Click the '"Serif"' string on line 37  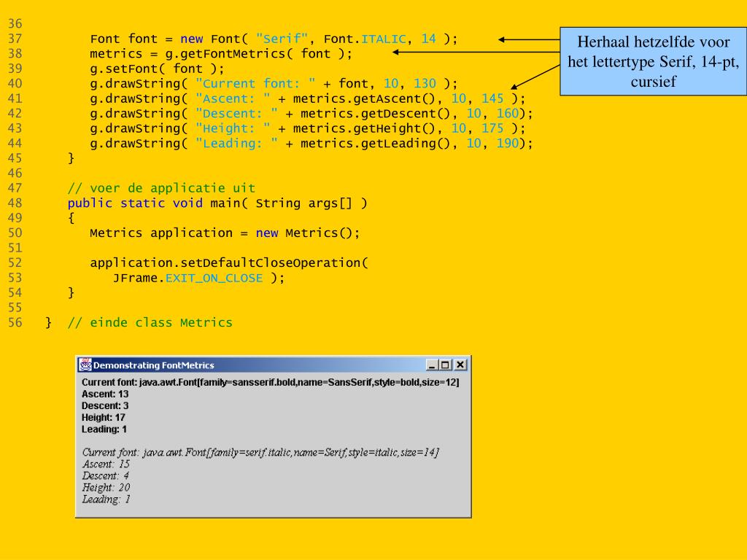[282, 39]
